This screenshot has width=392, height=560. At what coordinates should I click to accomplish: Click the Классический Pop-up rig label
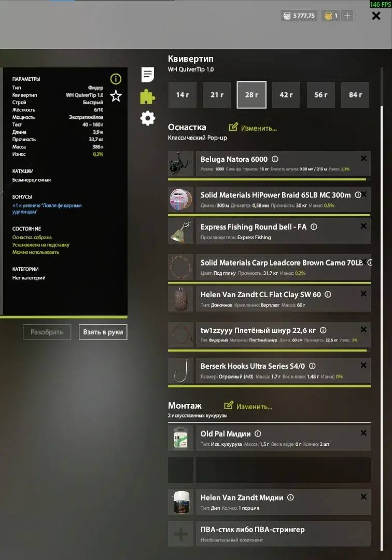198,138
